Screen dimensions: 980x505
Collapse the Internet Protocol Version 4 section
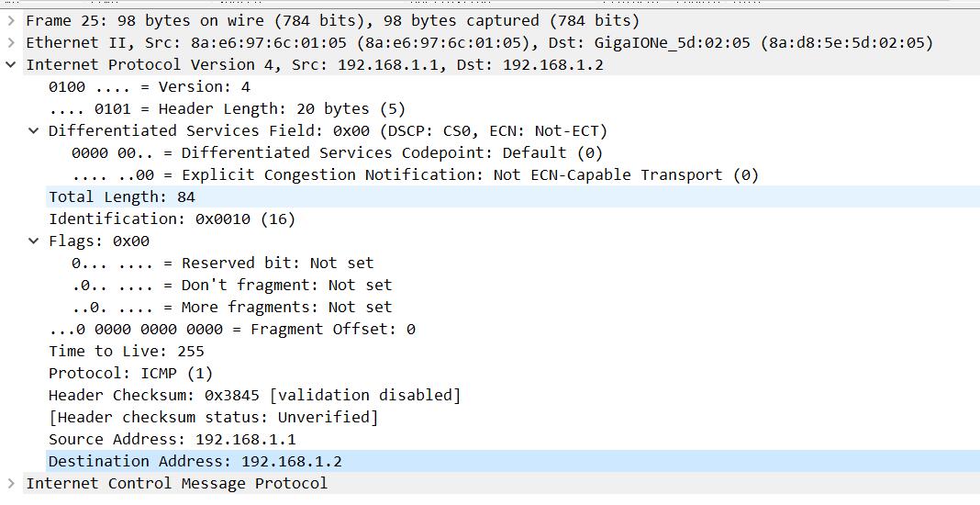coord(10,64)
